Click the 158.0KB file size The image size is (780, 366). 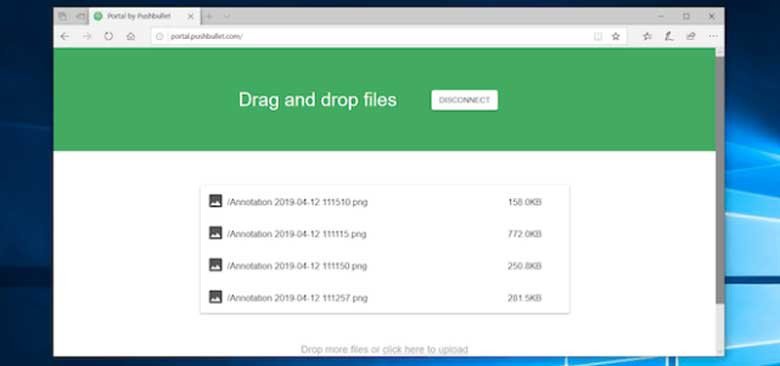pyautogui.click(x=524, y=202)
